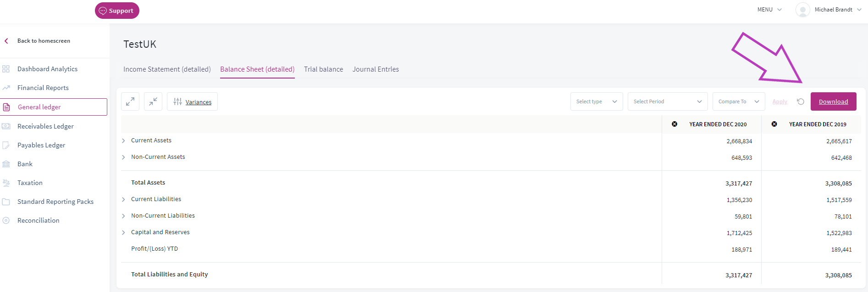Click the General ledger document icon
The image size is (868, 292).
pos(6,107)
